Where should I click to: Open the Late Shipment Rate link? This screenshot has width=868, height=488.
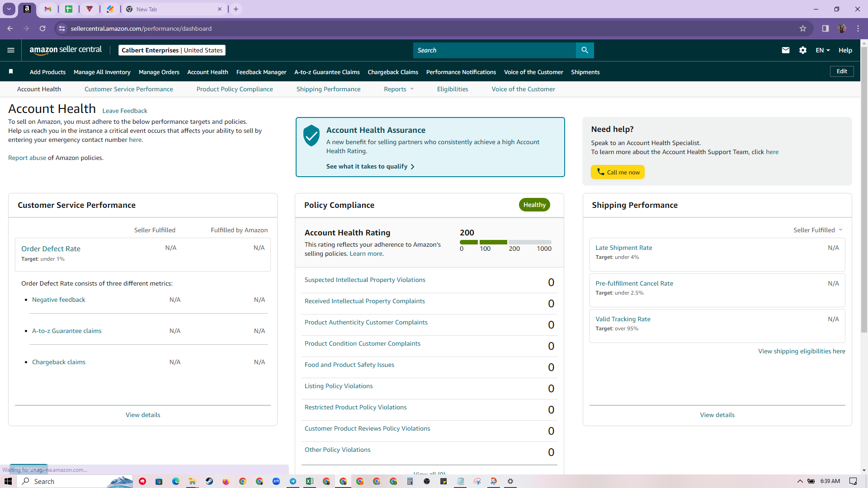(624, 248)
